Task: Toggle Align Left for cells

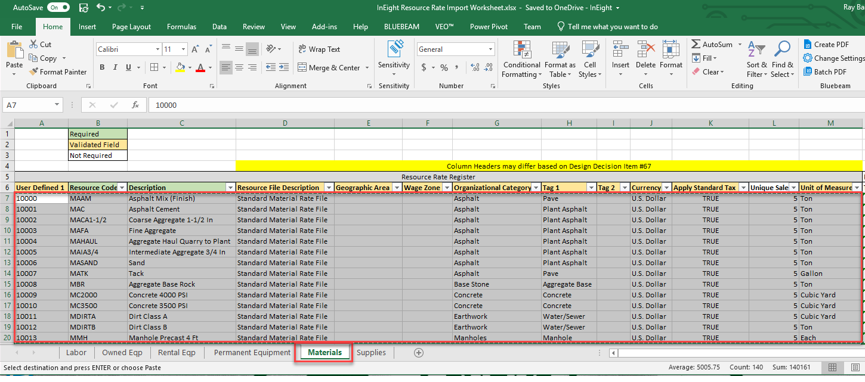Action: pyautogui.click(x=226, y=67)
